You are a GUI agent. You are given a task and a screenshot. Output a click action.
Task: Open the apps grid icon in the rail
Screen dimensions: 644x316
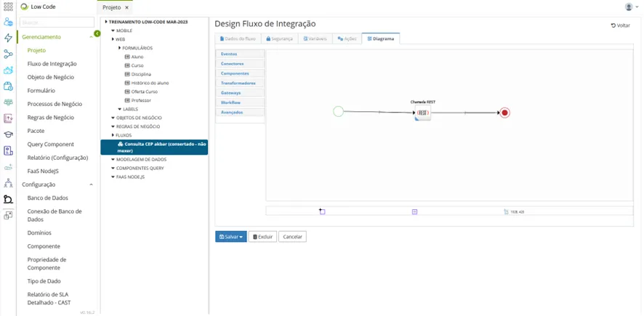[x=8, y=7]
